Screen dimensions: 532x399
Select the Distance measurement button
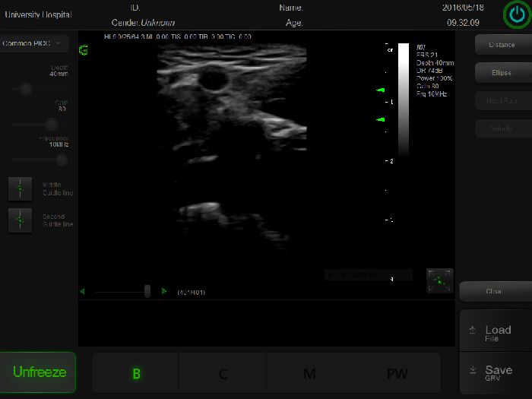(501, 45)
